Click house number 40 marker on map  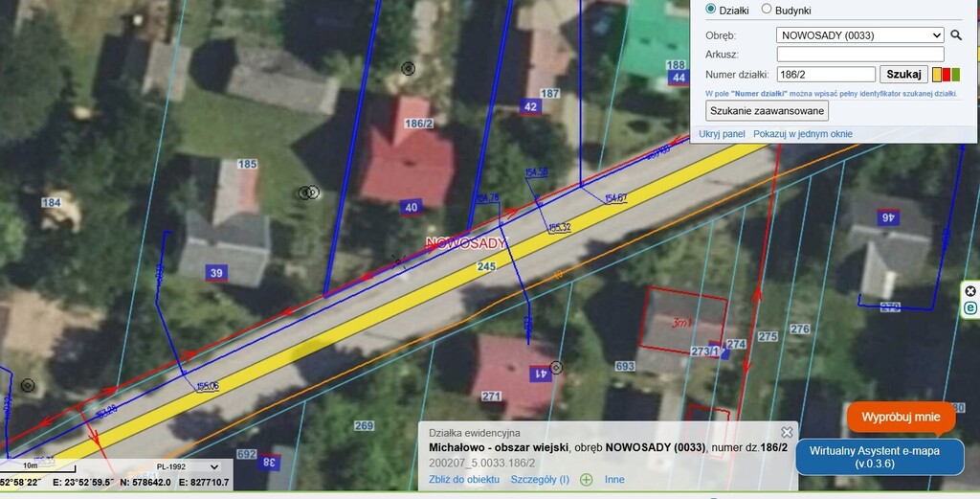point(412,207)
